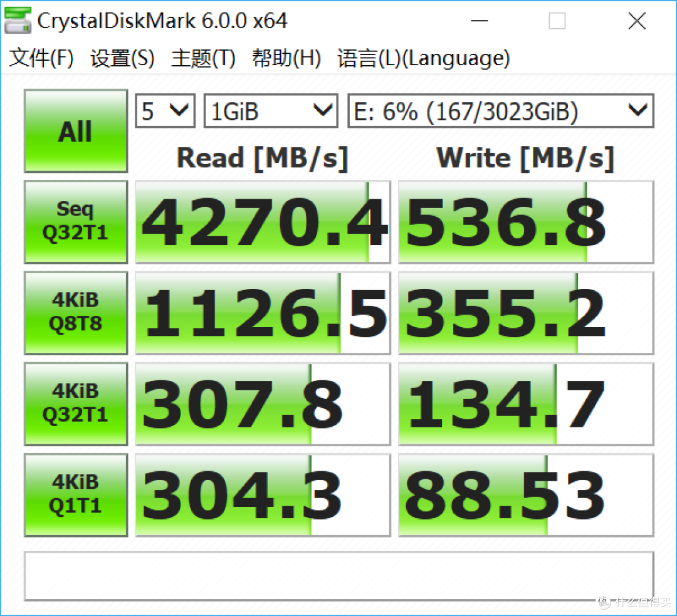This screenshot has height=616, width=677.
Task: Start the Seq Q32T1 test
Action: [76, 222]
